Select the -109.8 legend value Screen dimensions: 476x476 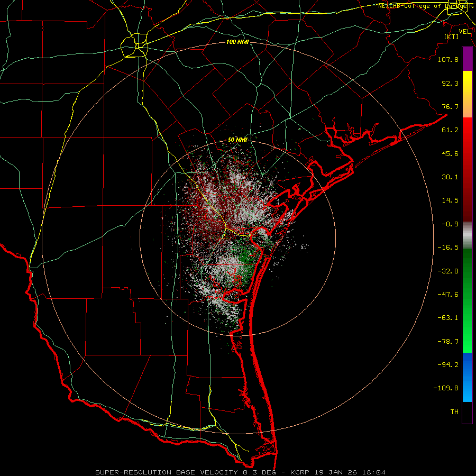(x=446, y=388)
